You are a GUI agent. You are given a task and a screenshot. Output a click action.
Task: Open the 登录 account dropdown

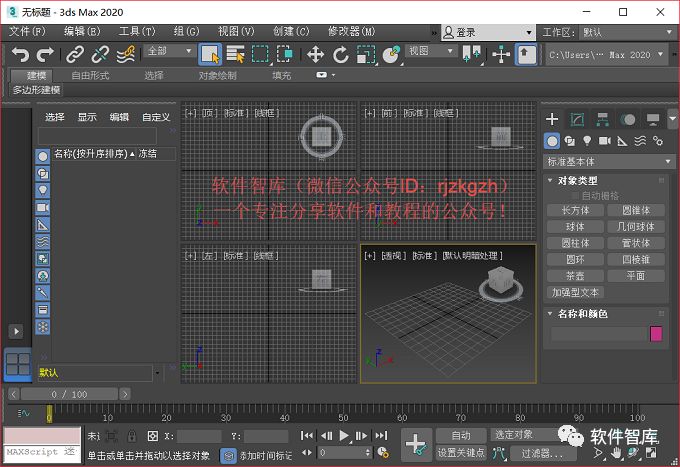(x=488, y=32)
